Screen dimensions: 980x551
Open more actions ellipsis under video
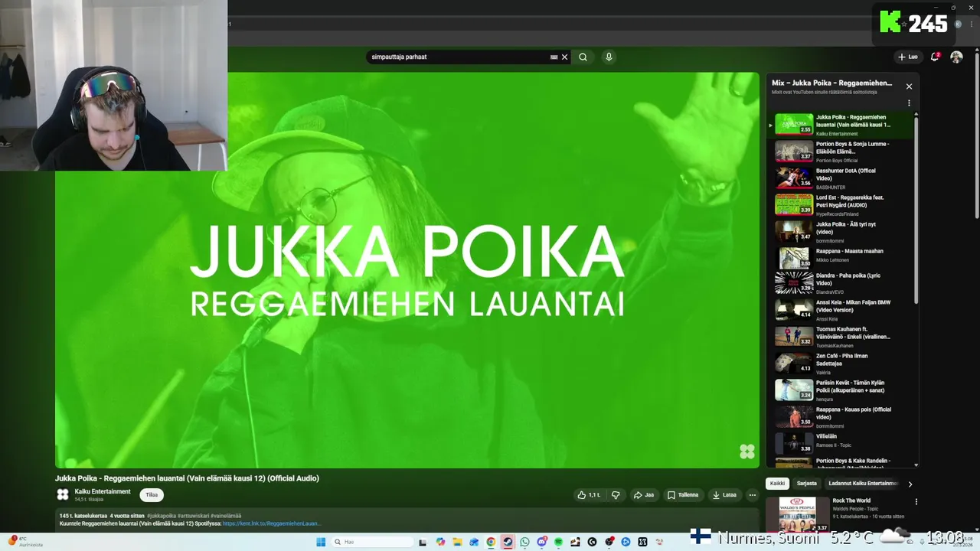(x=752, y=495)
